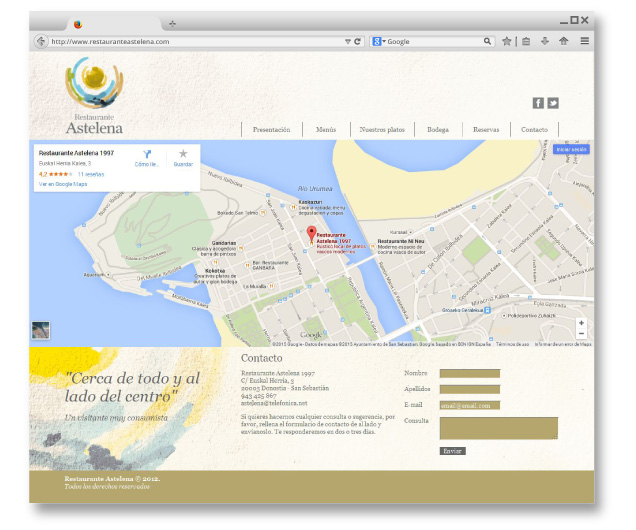The width and height of the screenshot is (636, 530).
Task: Submit the form with Enviar button
Action: (x=453, y=451)
